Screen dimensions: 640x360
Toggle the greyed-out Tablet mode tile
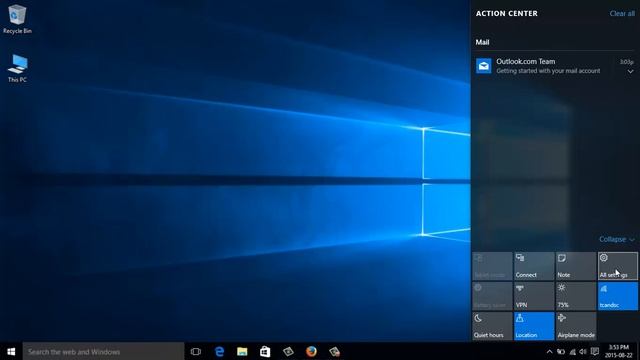pyautogui.click(x=492, y=266)
